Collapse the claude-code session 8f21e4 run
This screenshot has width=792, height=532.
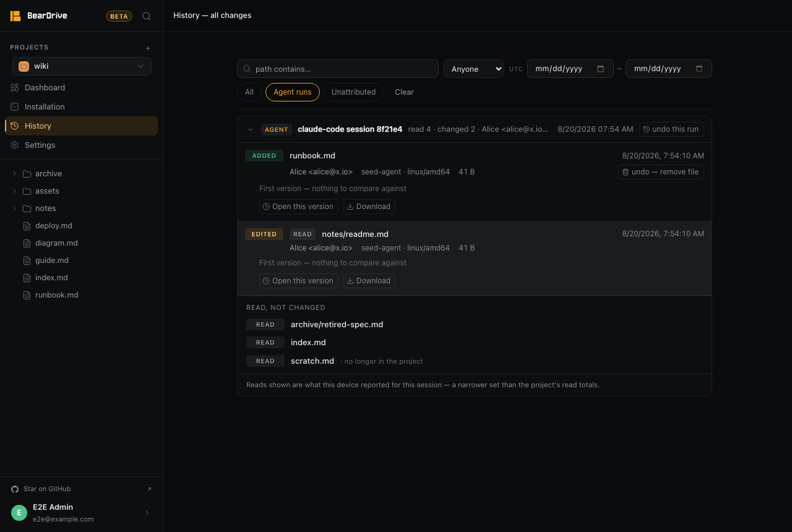(x=250, y=129)
